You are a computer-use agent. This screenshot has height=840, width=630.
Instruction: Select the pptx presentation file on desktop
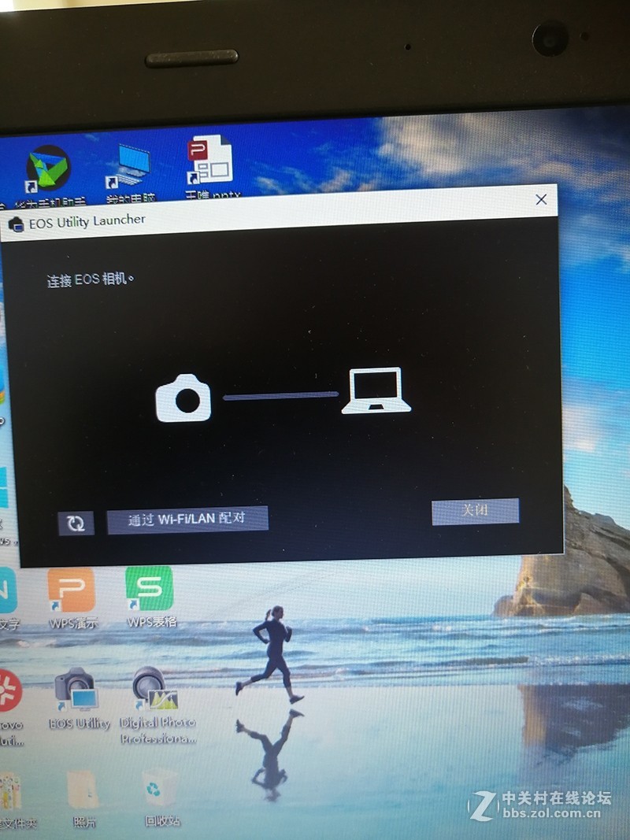[211, 166]
